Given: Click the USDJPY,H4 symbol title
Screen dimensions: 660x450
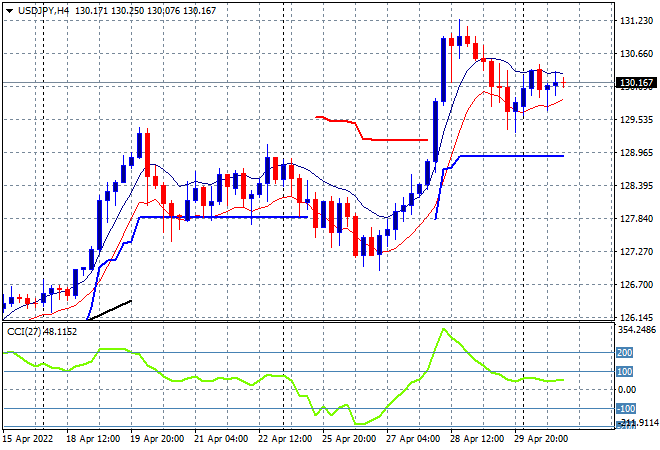Looking at the screenshot, I should click(43, 11).
